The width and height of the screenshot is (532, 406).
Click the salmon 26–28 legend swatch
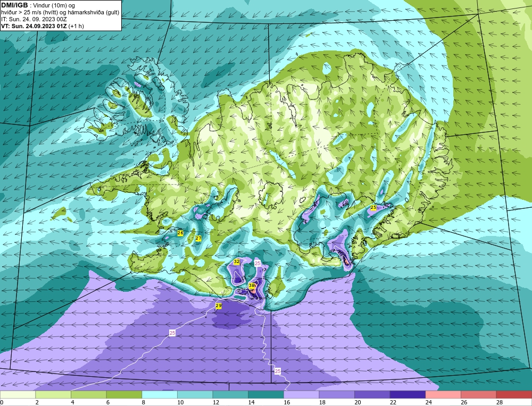(479, 395)
